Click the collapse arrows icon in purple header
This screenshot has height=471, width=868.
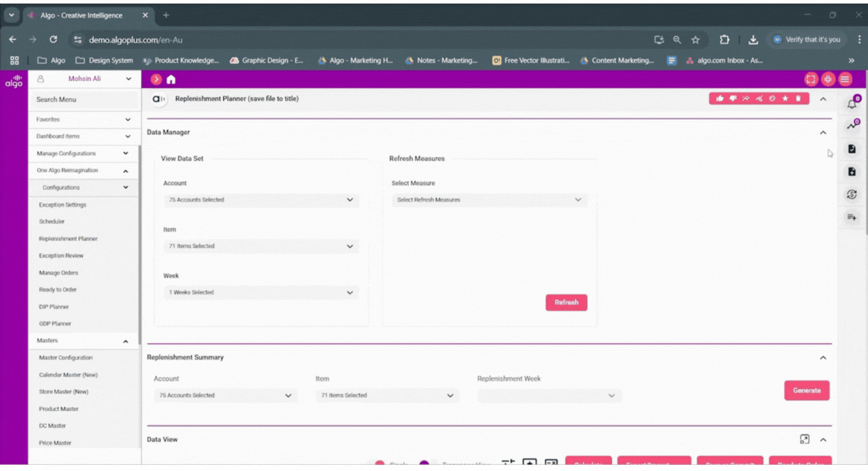(828, 79)
